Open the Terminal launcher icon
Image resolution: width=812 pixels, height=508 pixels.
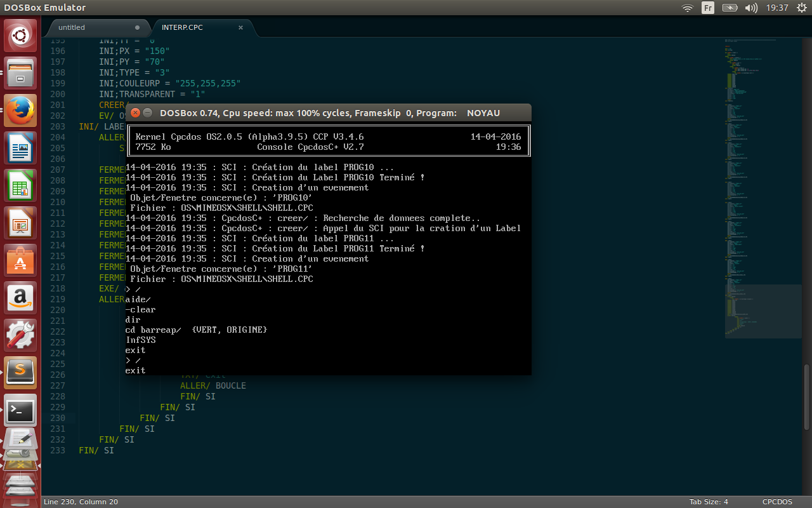(x=21, y=410)
